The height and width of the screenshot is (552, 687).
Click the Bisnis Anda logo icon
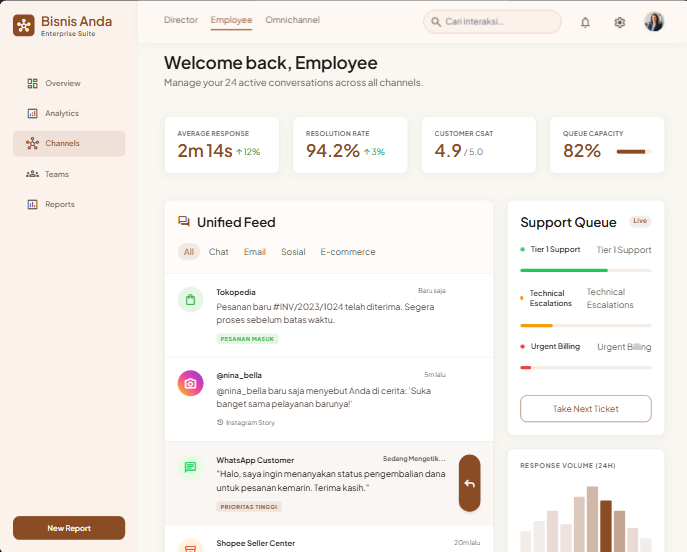tap(24, 25)
